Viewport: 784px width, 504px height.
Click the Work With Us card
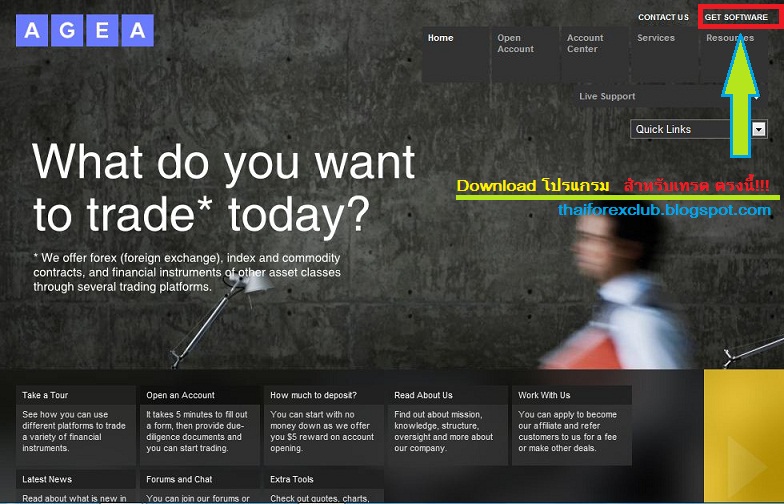click(x=572, y=426)
